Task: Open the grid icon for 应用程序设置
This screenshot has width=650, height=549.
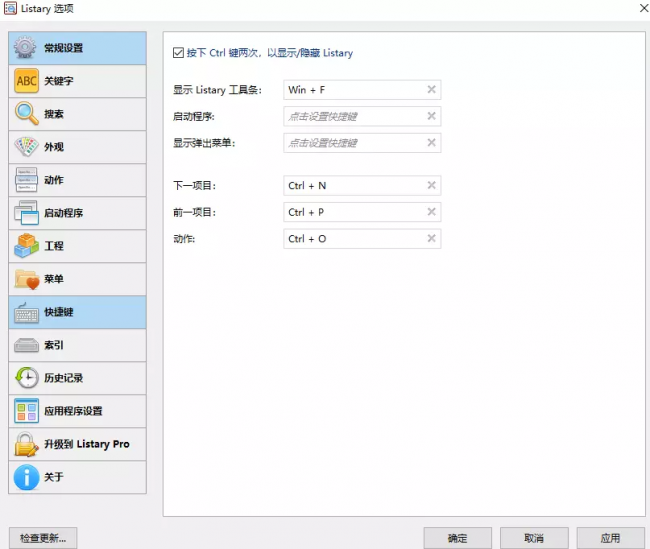Action: tap(27, 411)
